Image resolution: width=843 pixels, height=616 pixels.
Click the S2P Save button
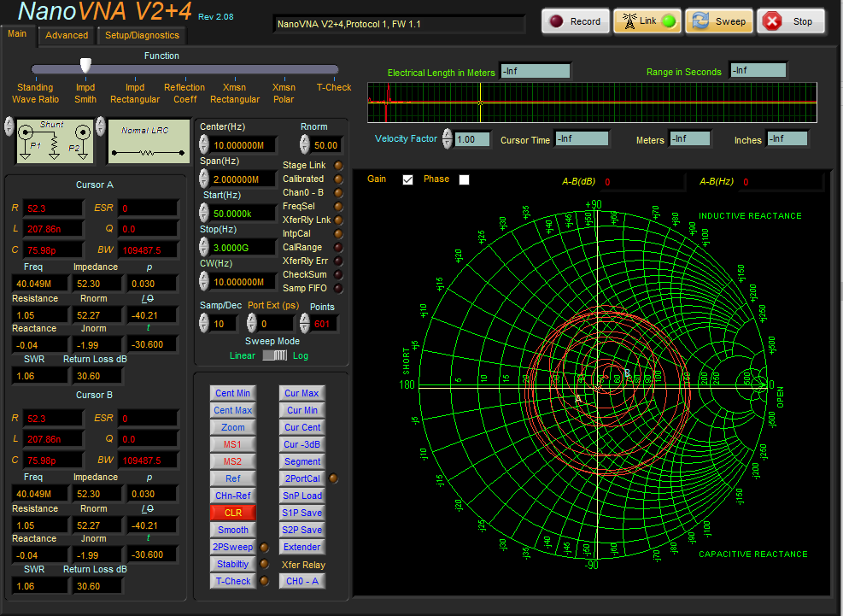(x=302, y=530)
